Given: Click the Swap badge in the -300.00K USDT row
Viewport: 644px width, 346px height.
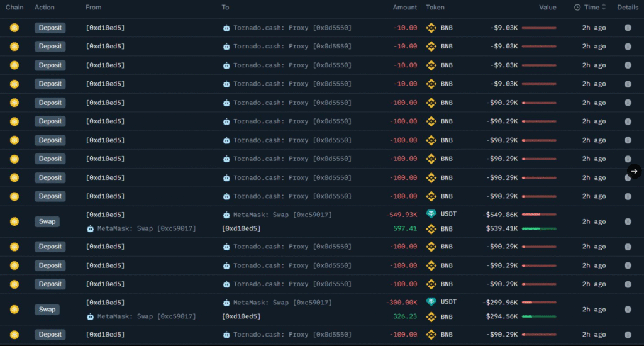Looking at the screenshot, I should point(47,310).
